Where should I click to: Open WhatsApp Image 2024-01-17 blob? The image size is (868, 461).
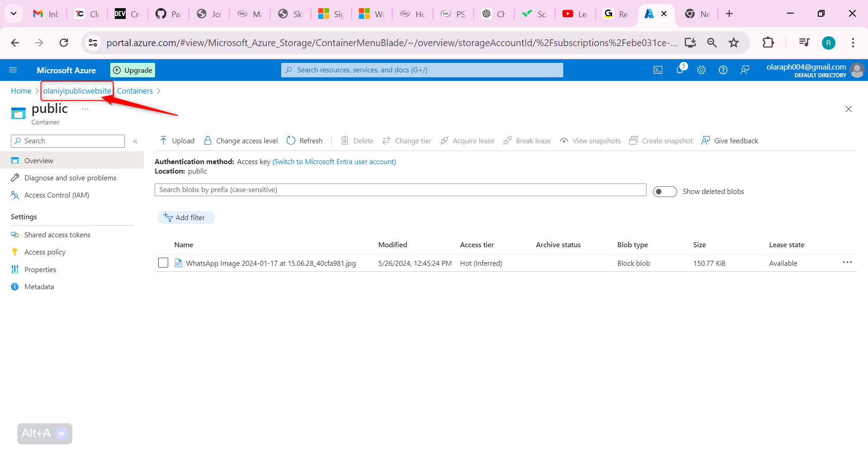(271, 263)
